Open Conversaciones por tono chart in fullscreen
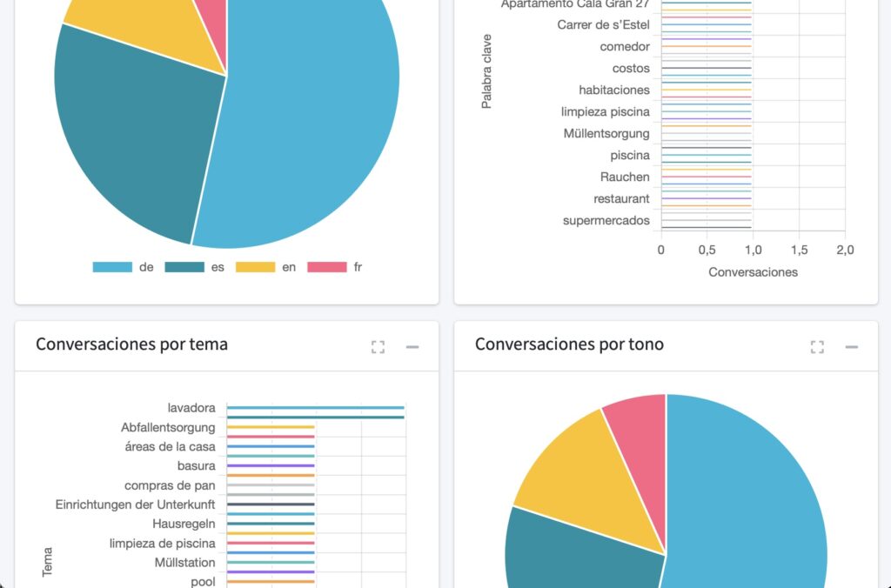The width and height of the screenshot is (891, 588). click(817, 347)
